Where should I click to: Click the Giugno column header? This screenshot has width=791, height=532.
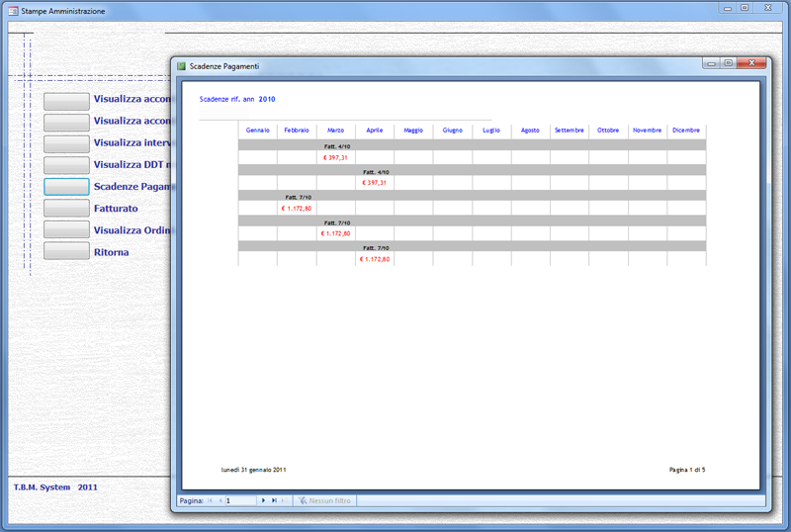(453, 131)
